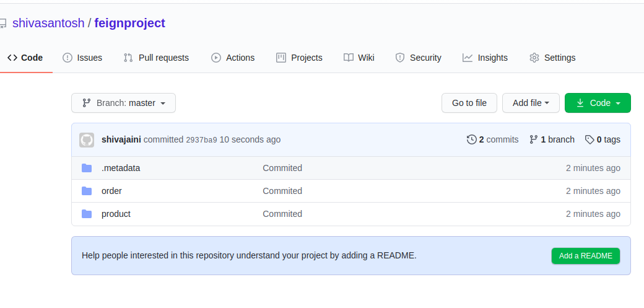Screen dimensions: 644x308
Task: Open commit history via clock icon
Action: click(472, 139)
